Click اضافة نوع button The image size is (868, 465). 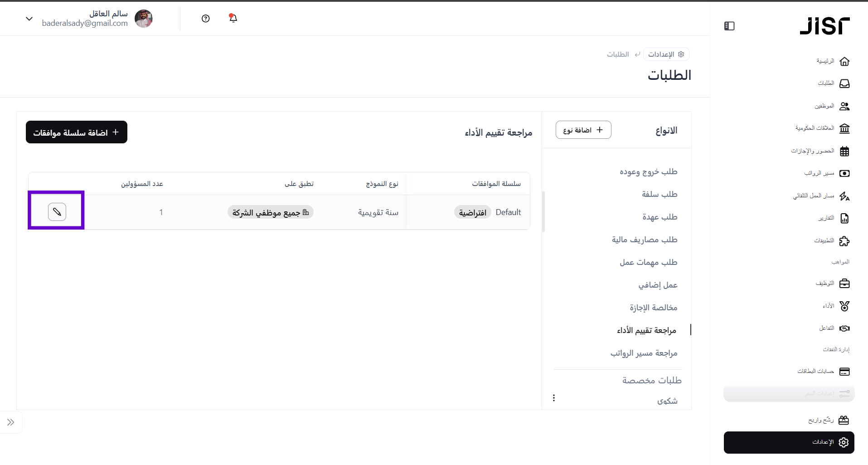pos(583,130)
